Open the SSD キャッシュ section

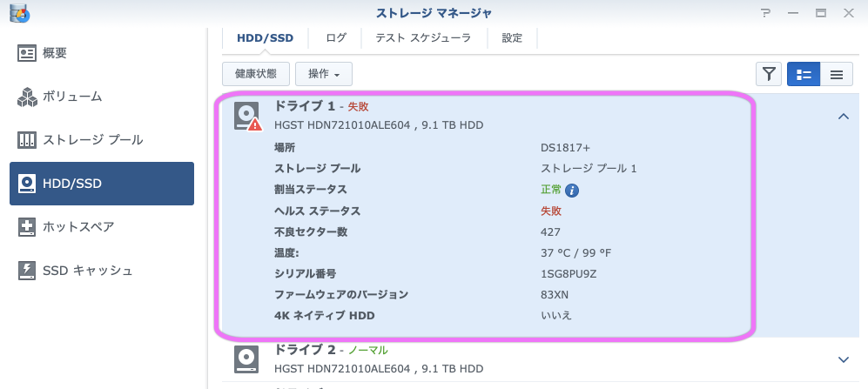point(87,271)
